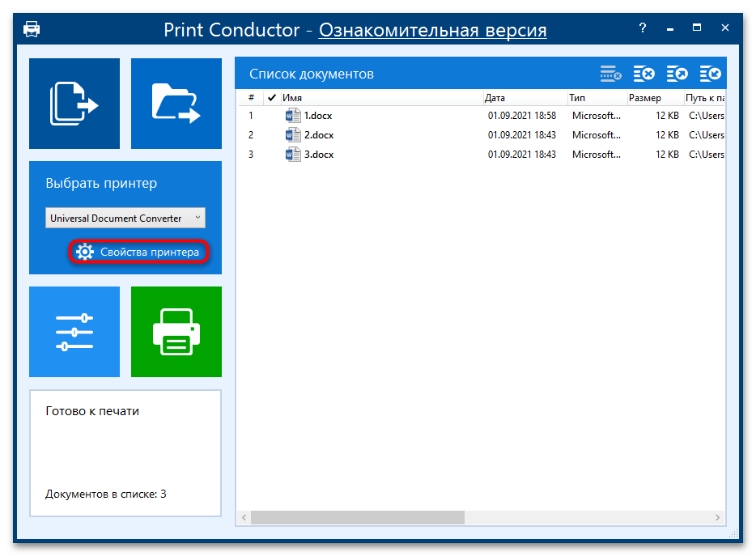Click the scrollbar left arrow
The height and width of the screenshot is (556, 756).
point(244,517)
